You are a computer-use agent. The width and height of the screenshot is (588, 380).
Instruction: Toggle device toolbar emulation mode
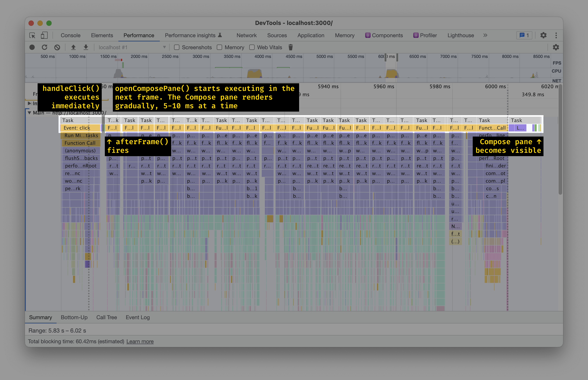tap(44, 36)
